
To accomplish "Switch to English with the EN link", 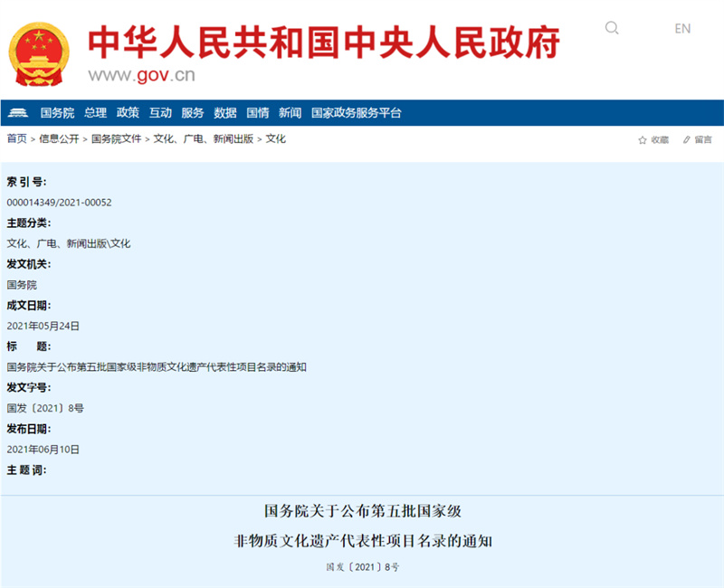I will 682,28.
